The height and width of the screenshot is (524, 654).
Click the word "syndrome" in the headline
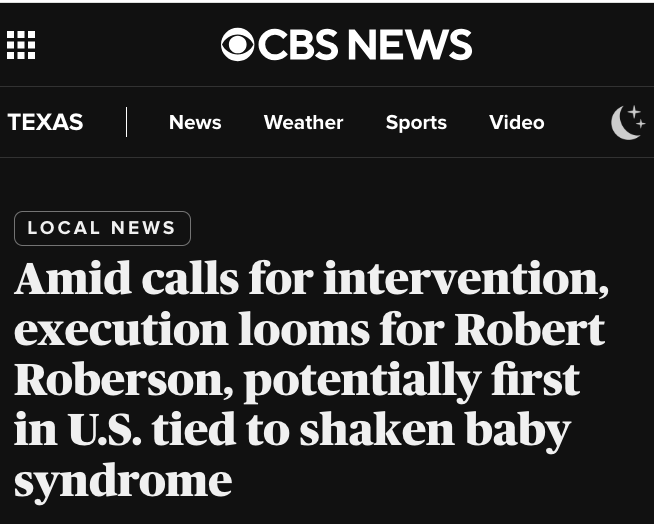pos(123,481)
